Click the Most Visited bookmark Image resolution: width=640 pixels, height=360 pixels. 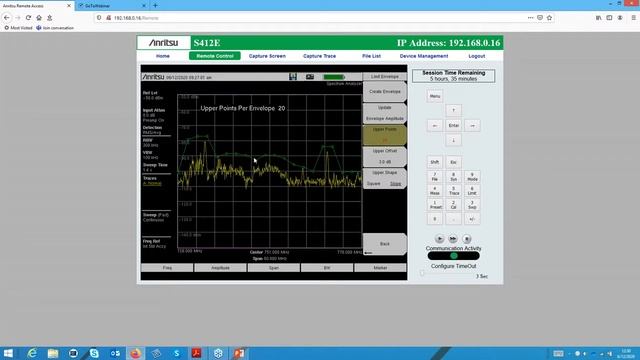[18, 28]
